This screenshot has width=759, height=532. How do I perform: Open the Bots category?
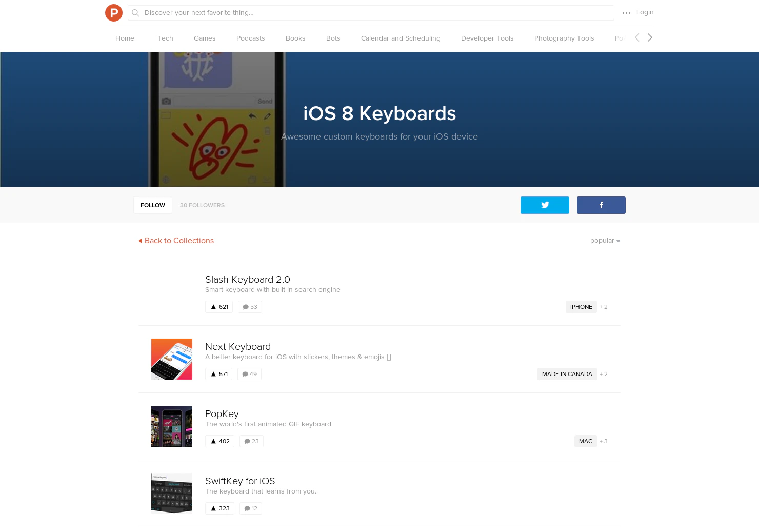333,38
